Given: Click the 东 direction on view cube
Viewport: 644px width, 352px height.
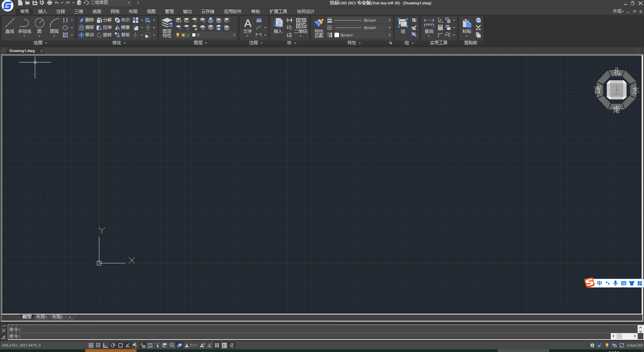Looking at the screenshot, I should click(x=635, y=90).
